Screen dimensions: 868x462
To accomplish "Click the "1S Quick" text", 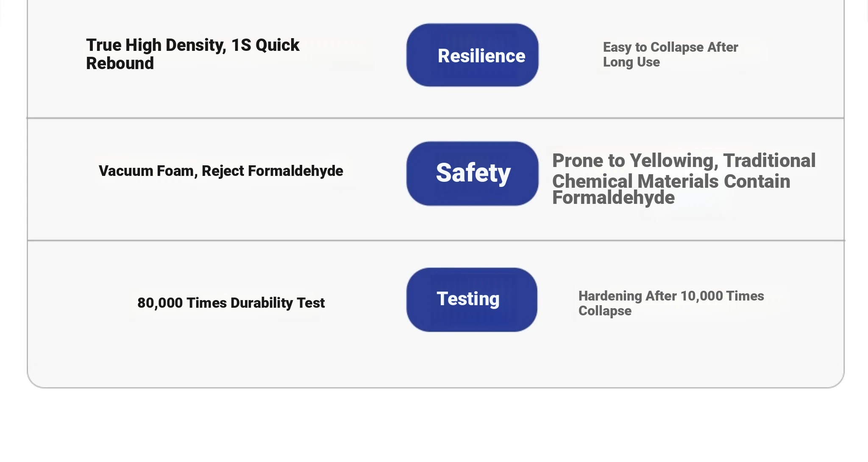I will pyautogui.click(x=265, y=45).
